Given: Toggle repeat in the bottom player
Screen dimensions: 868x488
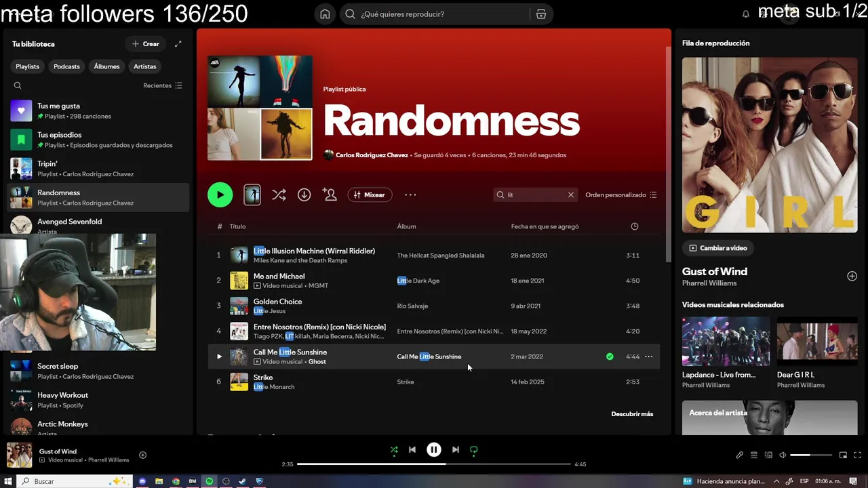Looking at the screenshot, I should click(474, 449).
